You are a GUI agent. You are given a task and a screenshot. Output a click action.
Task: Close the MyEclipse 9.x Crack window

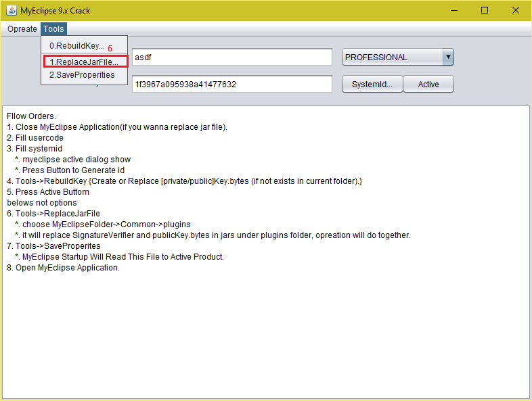(515, 11)
